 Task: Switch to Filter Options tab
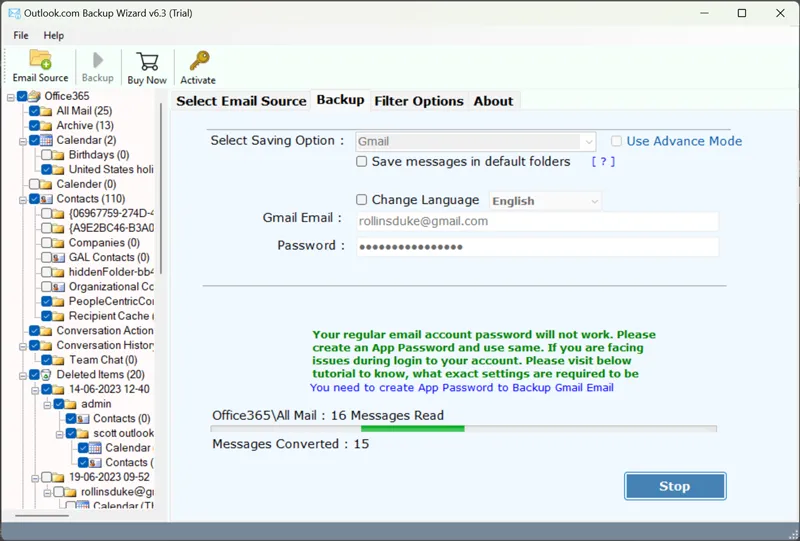(419, 101)
